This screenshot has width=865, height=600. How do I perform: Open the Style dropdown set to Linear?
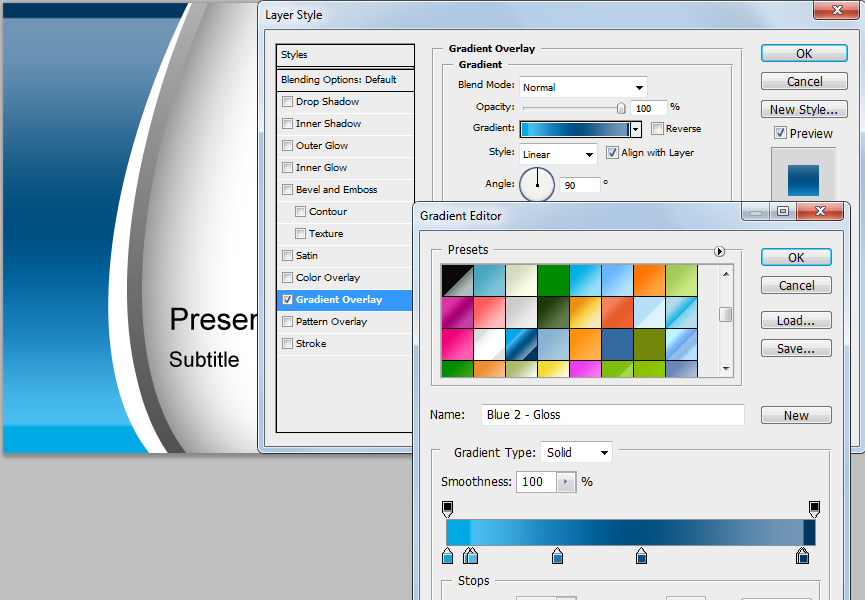[x=557, y=154]
